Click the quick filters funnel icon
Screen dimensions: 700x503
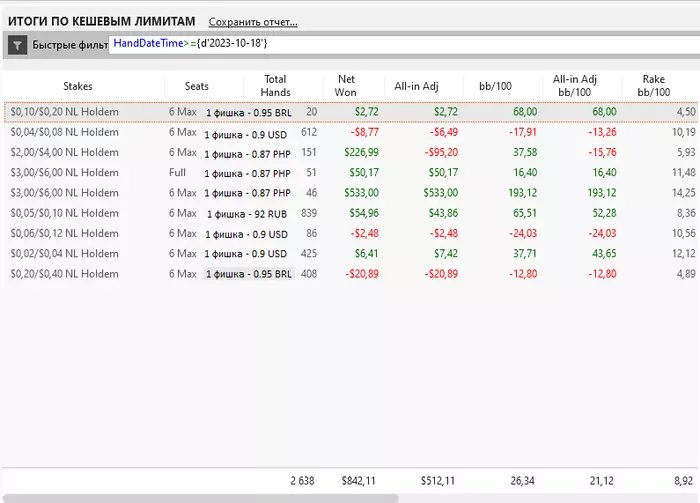(17, 45)
